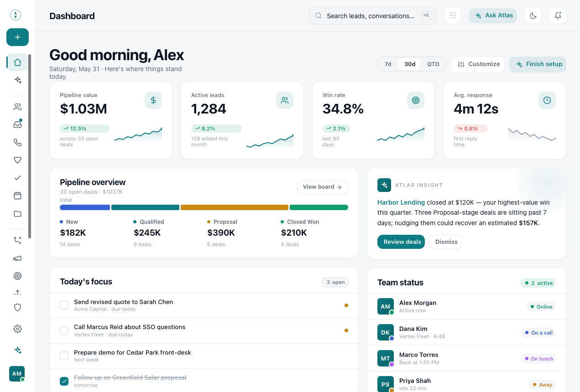Image resolution: width=580 pixels, height=392 pixels.
Task: Click the Atlas Insight sparkle icon
Action: 384,185
